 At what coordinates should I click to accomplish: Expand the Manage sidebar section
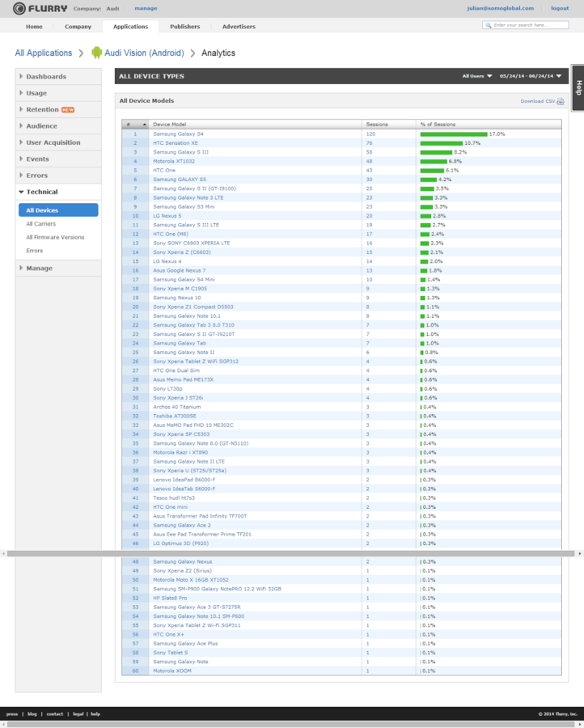coord(58,269)
